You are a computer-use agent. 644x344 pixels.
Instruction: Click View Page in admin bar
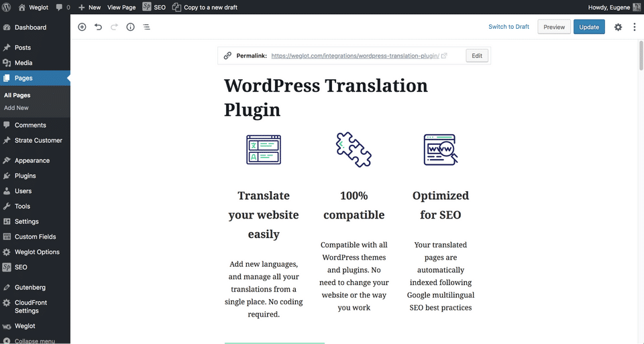tap(121, 7)
